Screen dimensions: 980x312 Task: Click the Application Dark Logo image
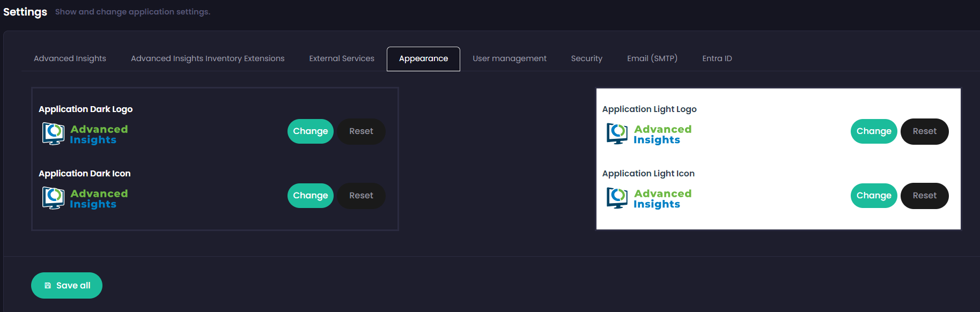click(x=85, y=134)
